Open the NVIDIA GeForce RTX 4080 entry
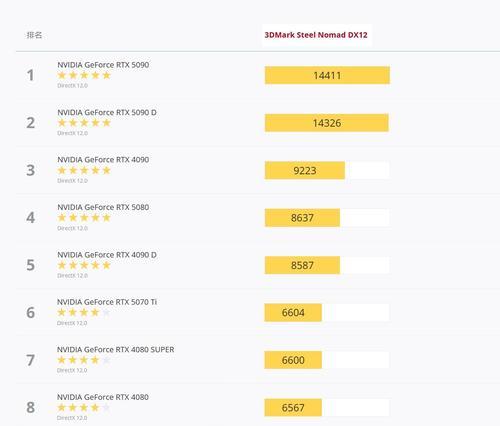 [x=103, y=397]
